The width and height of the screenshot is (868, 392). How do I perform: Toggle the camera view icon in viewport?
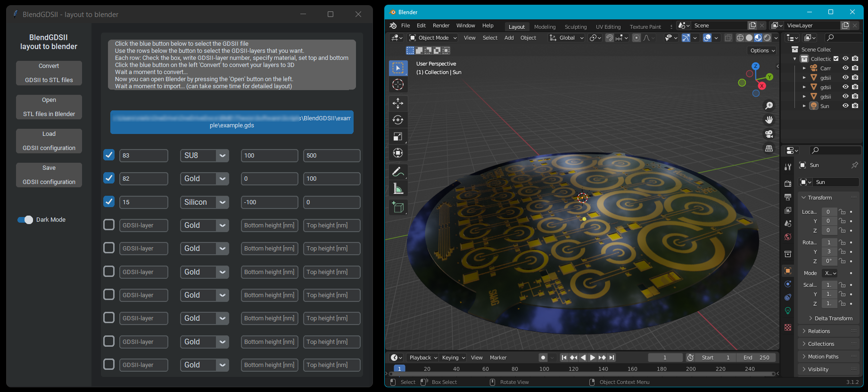(x=769, y=134)
